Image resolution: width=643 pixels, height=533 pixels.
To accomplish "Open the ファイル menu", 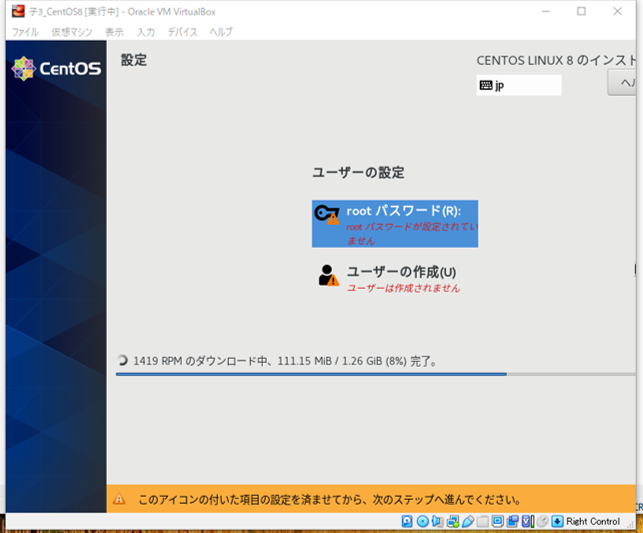I will (x=25, y=32).
